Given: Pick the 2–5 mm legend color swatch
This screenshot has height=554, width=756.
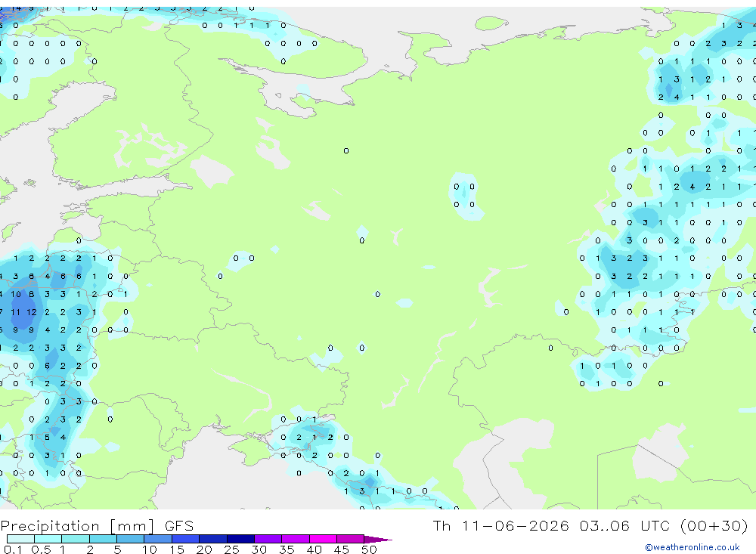Looking at the screenshot, I should (x=103, y=539).
